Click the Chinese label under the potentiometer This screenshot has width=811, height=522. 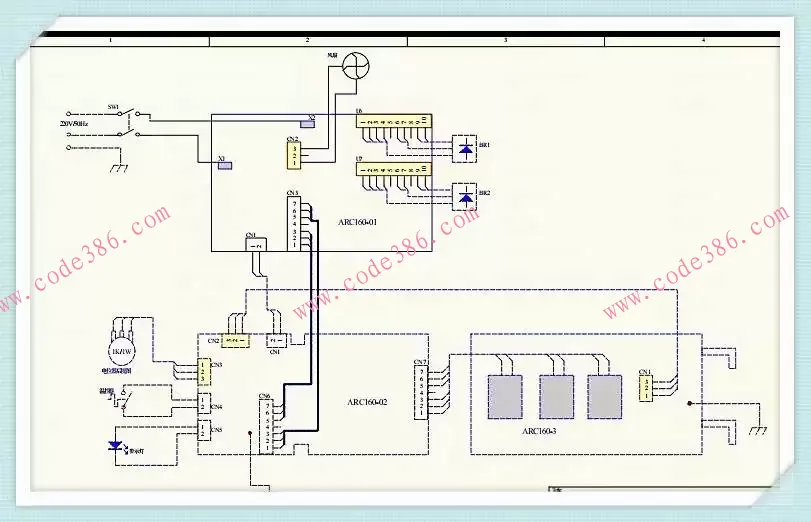coord(117,371)
